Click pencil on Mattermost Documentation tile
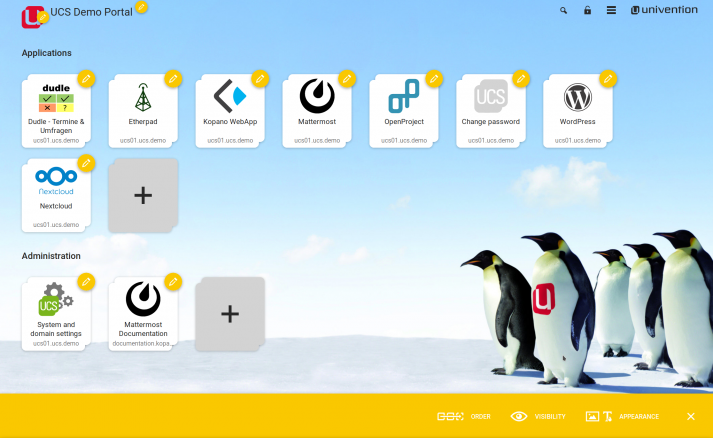 point(173,282)
